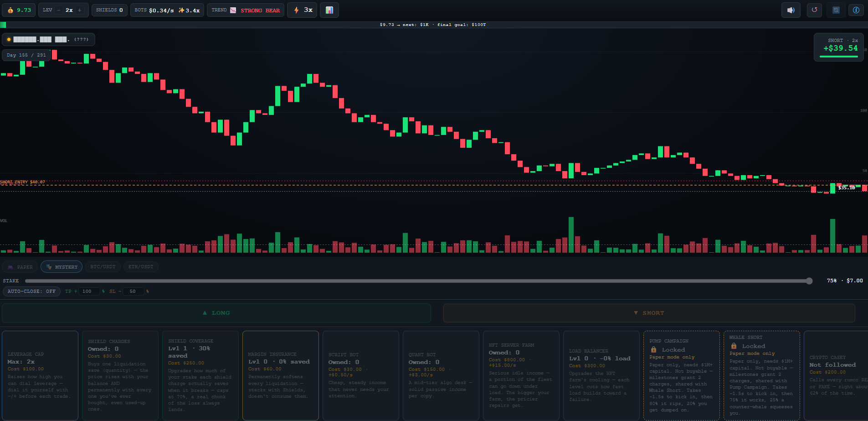
Task: Open the SHORT position profit card
Action: point(838,47)
